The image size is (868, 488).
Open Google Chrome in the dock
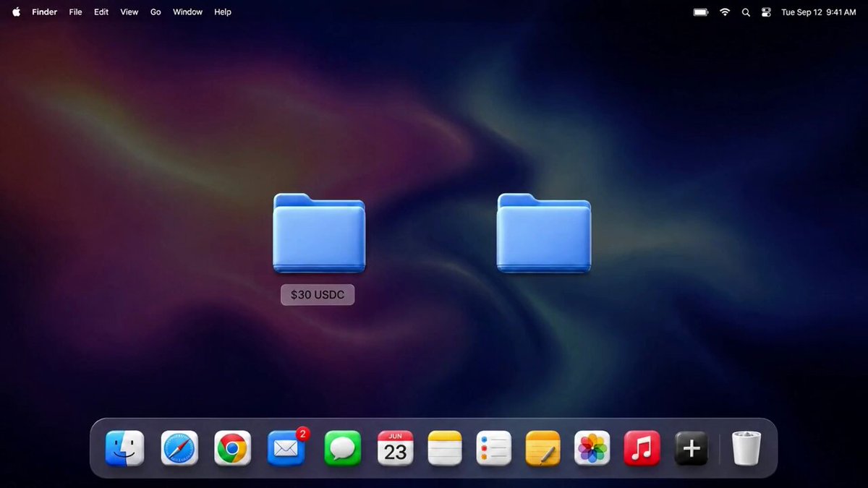pyautogui.click(x=232, y=448)
